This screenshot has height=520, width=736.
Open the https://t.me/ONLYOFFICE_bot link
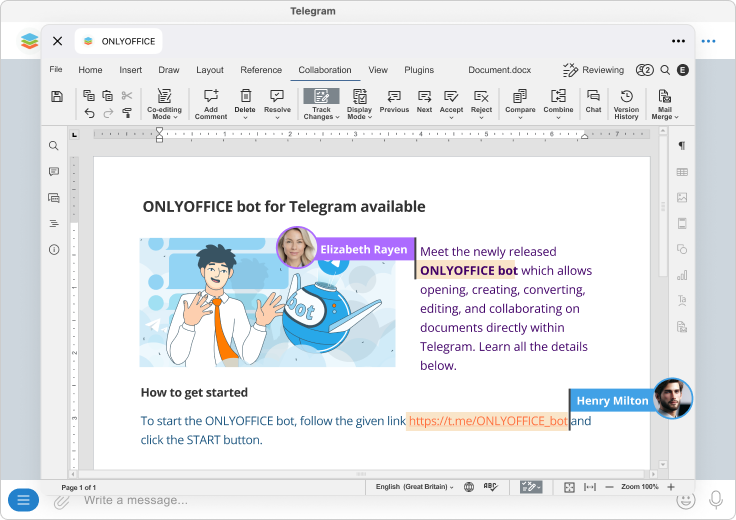488,421
